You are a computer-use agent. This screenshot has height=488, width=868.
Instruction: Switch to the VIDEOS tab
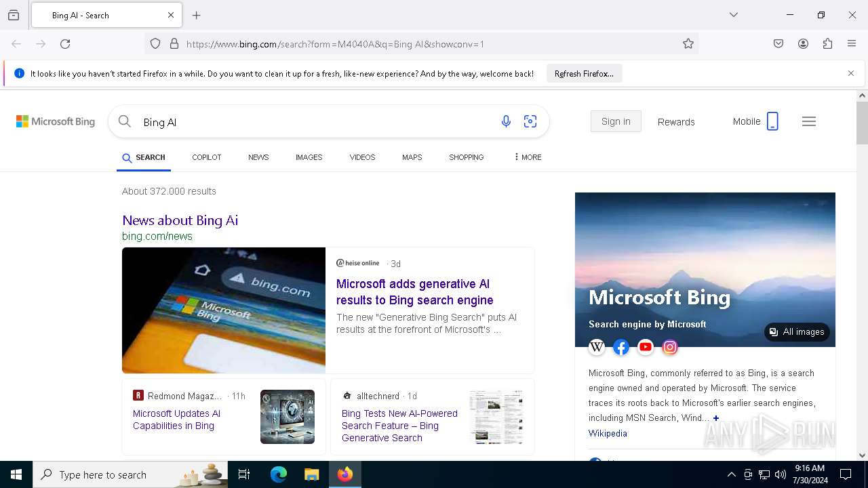click(362, 157)
